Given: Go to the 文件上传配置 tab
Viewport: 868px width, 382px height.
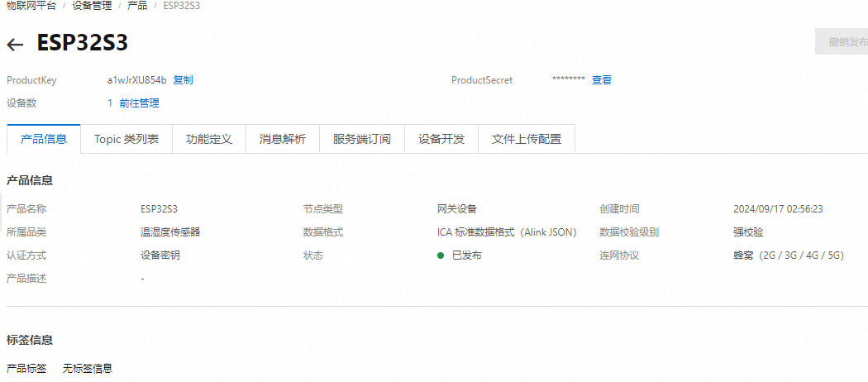Looking at the screenshot, I should tap(527, 139).
